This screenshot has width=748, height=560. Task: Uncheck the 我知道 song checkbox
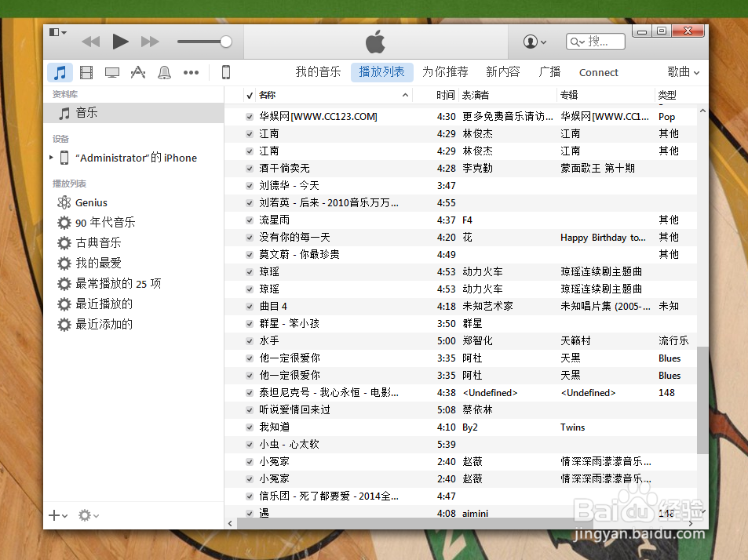pos(250,427)
